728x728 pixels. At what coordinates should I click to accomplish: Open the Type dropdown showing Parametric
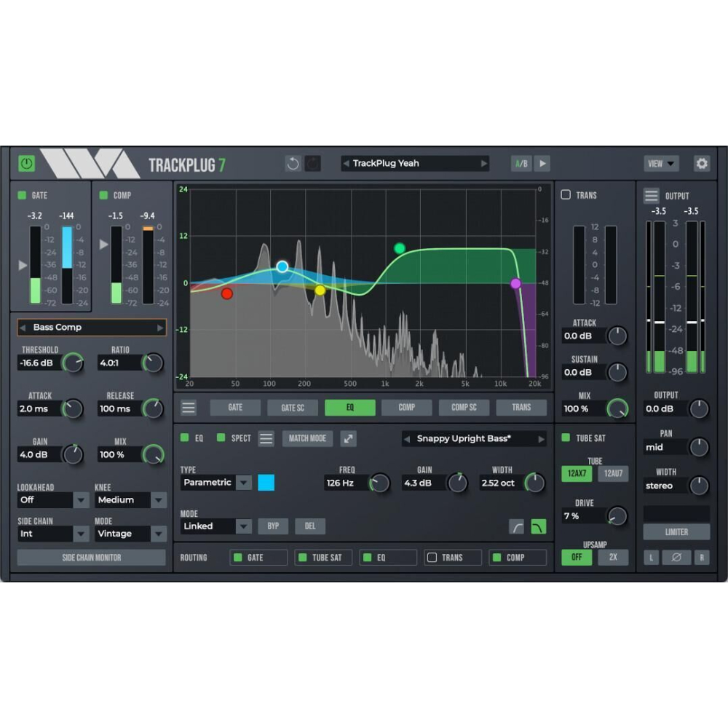(x=215, y=482)
